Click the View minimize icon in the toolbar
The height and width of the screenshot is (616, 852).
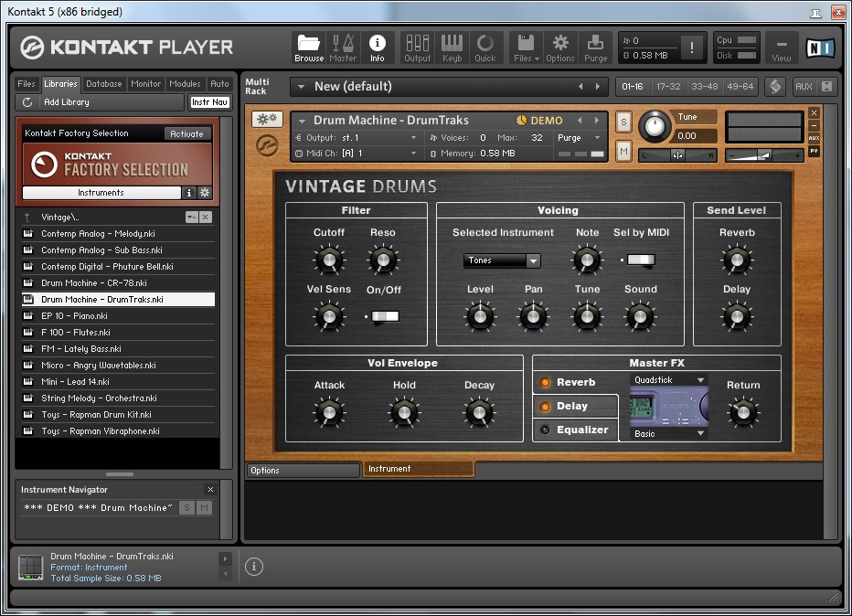[782, 48]
